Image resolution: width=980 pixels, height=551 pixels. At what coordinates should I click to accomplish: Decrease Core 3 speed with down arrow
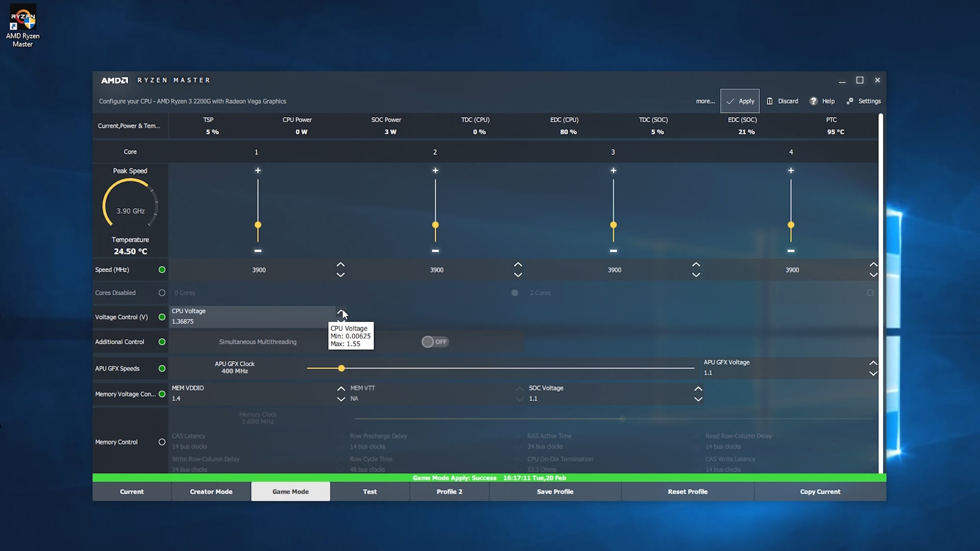696,274
